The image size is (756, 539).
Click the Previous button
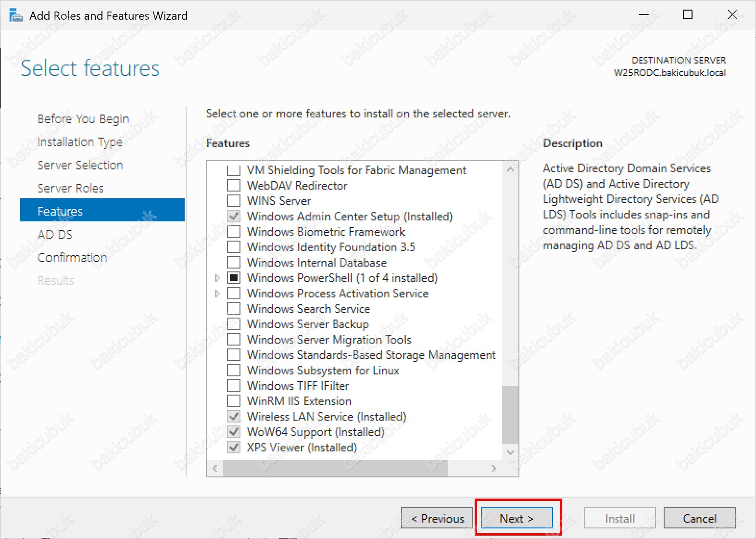[437, 518]
